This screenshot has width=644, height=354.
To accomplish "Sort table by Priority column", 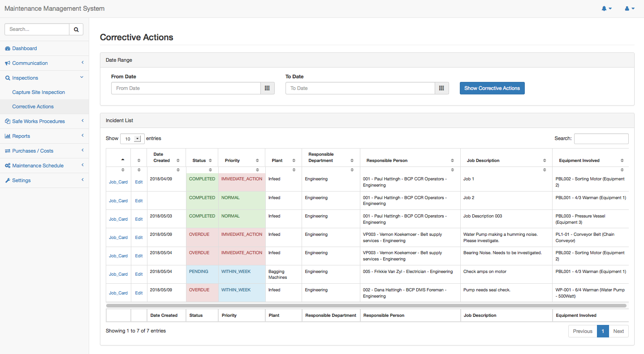I will pos(241,160).
